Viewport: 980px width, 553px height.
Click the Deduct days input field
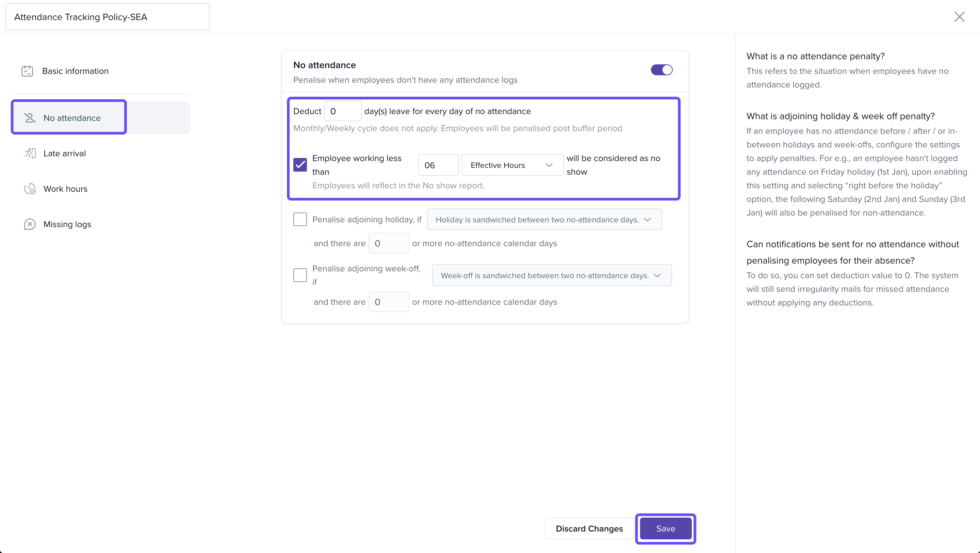pyautogui.click(x=342, y=111)
